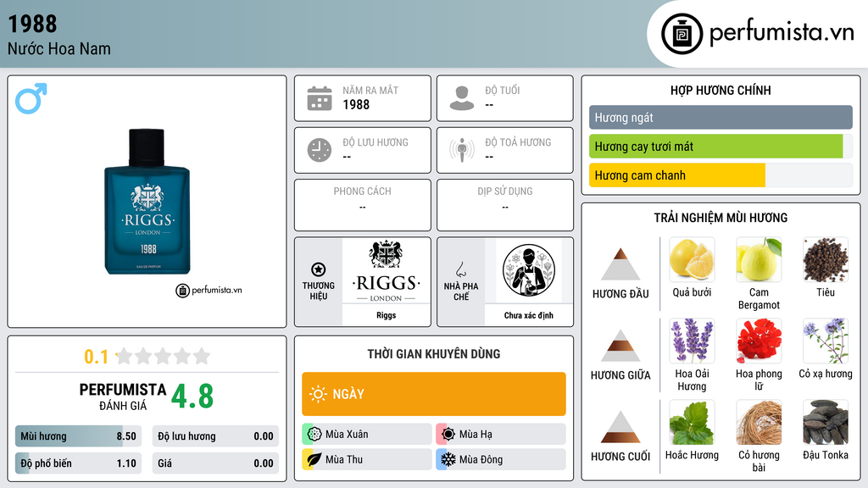Click the Giá 0.00 score bar
Image resolution: width=868 pixels, height=488 pixels.
coord(215,463)
